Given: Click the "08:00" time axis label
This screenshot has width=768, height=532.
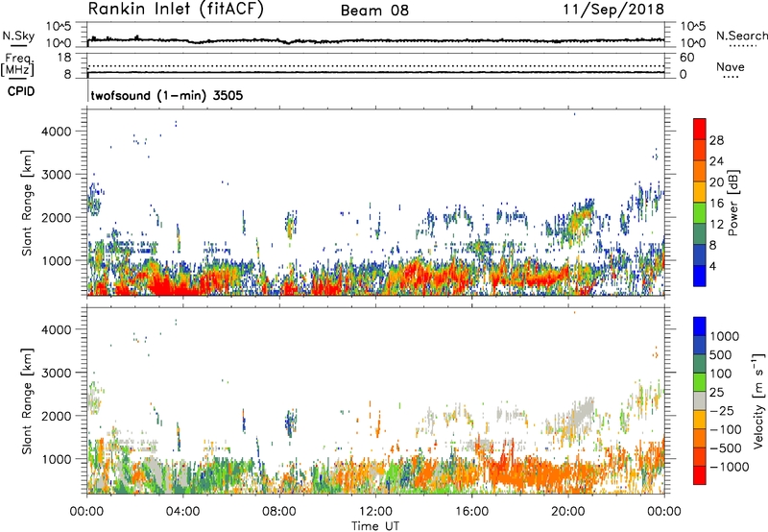Looking at the screenshot, I should point(279,512).
